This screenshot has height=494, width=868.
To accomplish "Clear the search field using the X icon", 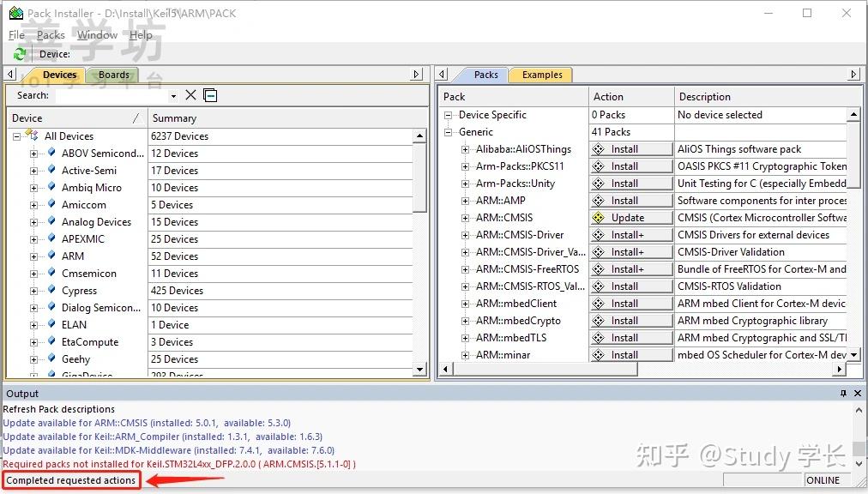I will point(190,95).
